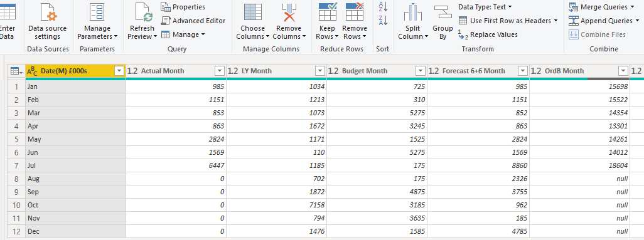Viewport: 644px width, 240px height.
Task: Open query Properties
Action: pyautogui.click(x=183, y=7)
